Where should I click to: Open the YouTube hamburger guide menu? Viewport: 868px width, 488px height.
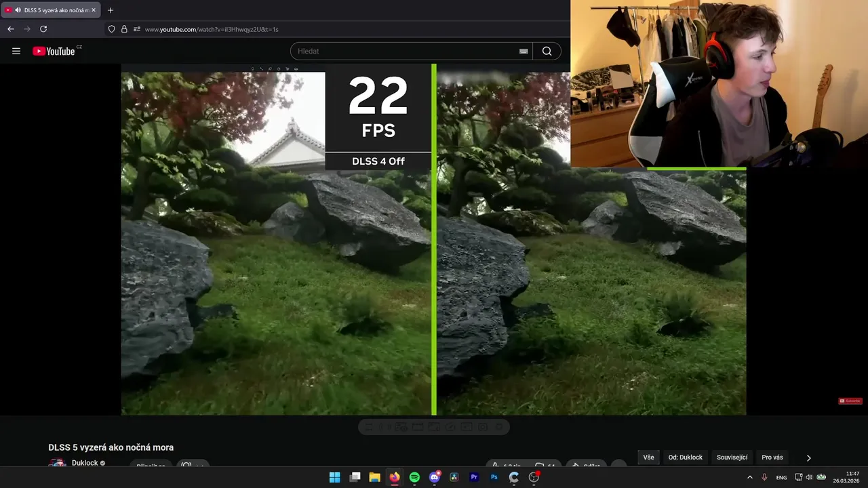pyautogui.click(x=16, y=51)
